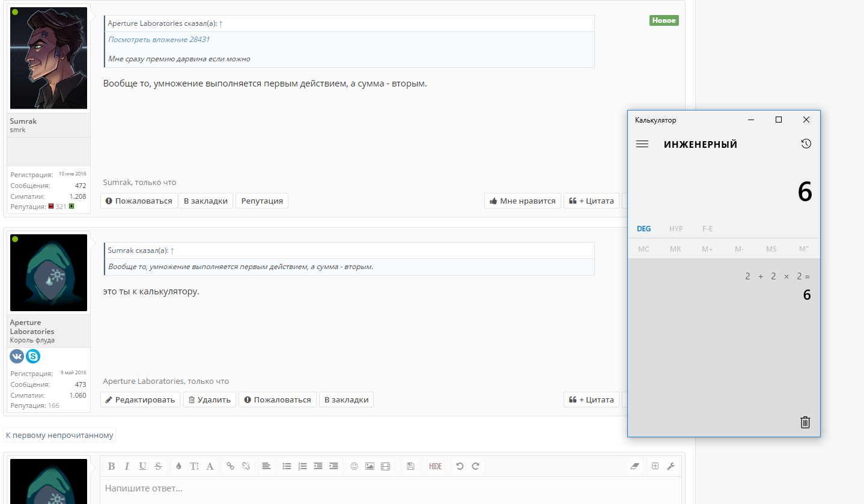Jump to quoted post via arrow after Aperture Laboratories сказал(а)
The image size is (864, 504).
point(221,23)
